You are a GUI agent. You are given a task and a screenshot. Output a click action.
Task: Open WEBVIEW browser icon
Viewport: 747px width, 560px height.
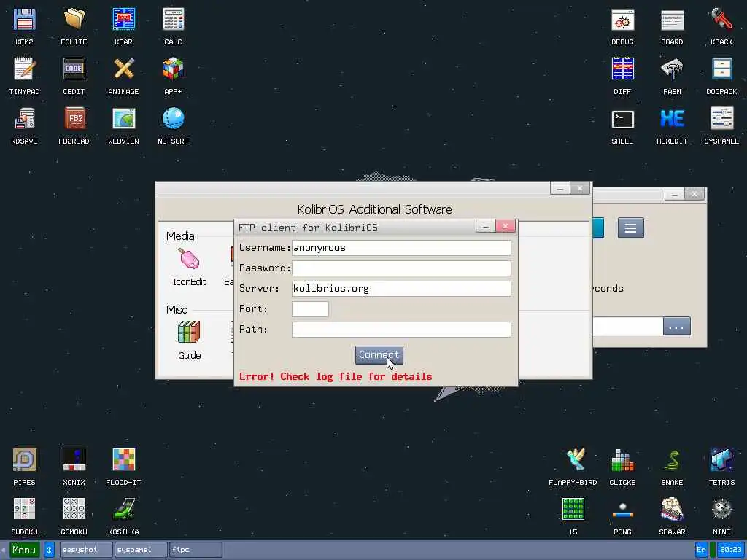point(123,119)
